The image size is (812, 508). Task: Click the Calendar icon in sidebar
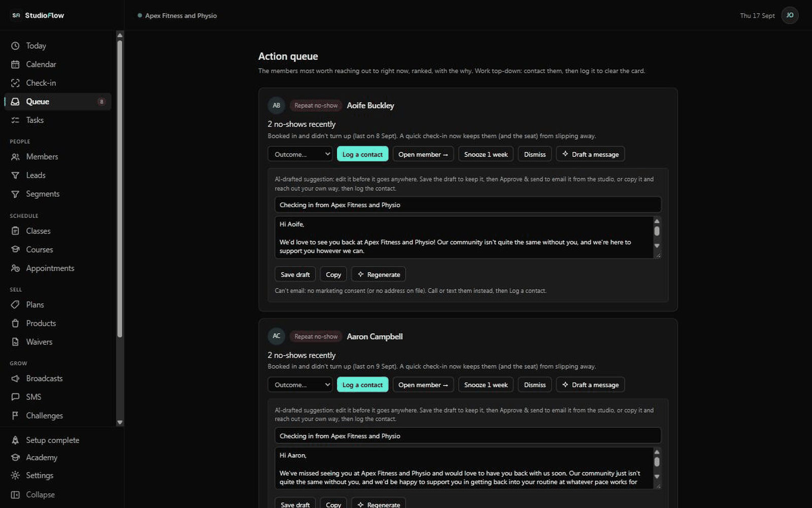[x=15, y=65]
